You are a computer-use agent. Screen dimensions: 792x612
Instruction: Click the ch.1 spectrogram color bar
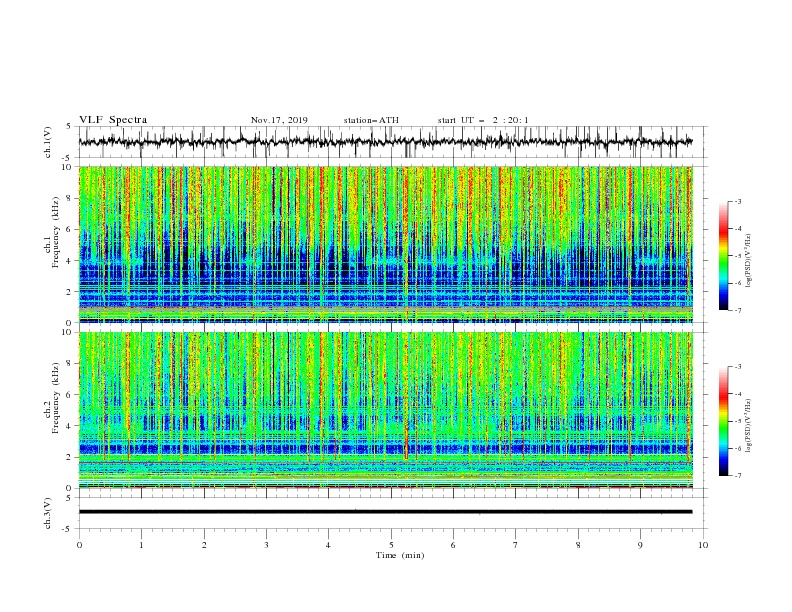click(x=723, y=256)
